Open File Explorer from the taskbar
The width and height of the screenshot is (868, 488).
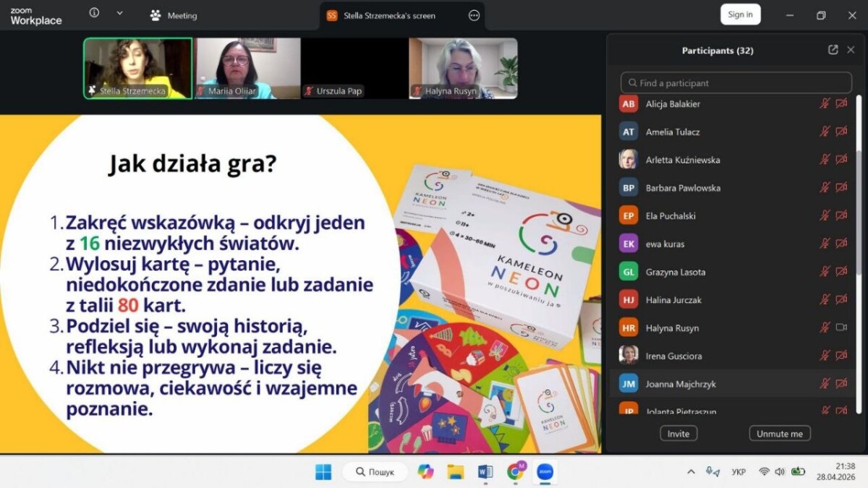(x=456, y=472)
